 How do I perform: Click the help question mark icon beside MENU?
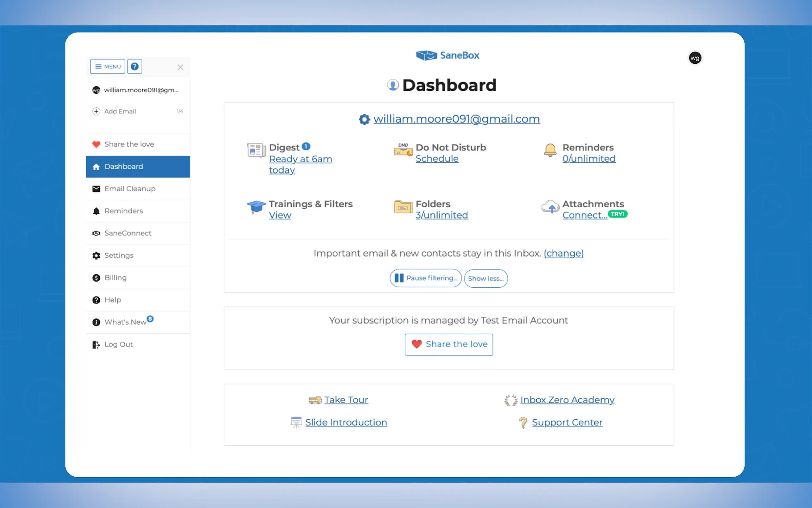tap(134, 67)
